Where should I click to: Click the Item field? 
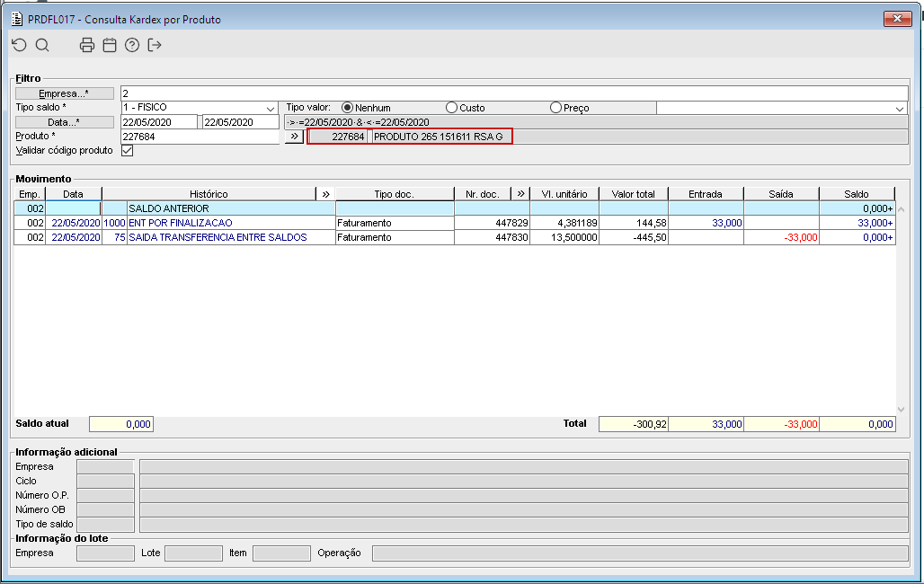(x=281, y=553)
